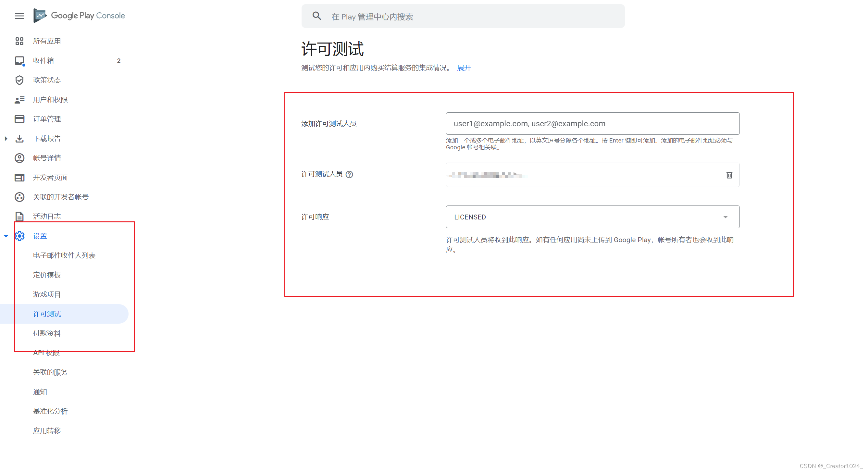Screen dimensions: 868x472
Task: Click the users and permissions icon
Action: click(19, 99)
